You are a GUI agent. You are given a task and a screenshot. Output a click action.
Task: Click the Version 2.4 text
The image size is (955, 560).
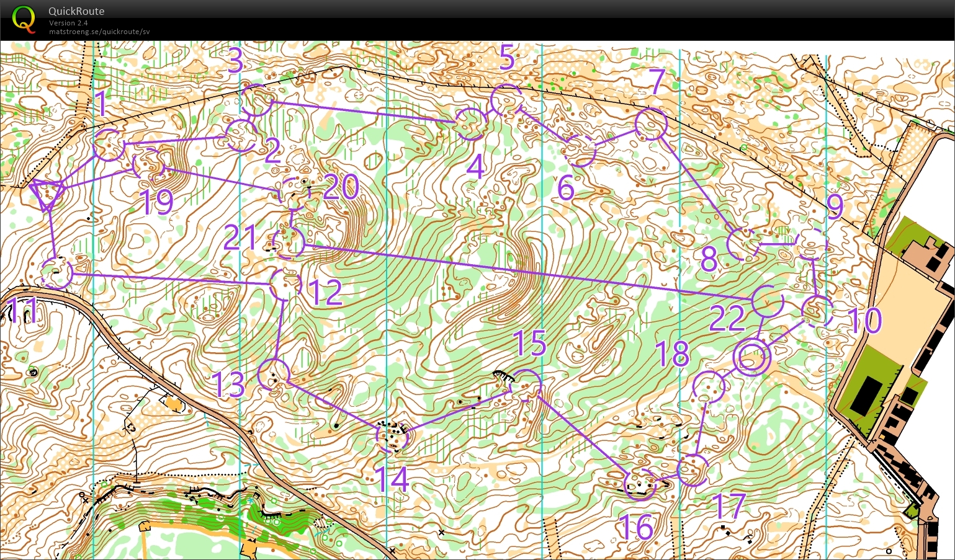click(x=68, y=23)
